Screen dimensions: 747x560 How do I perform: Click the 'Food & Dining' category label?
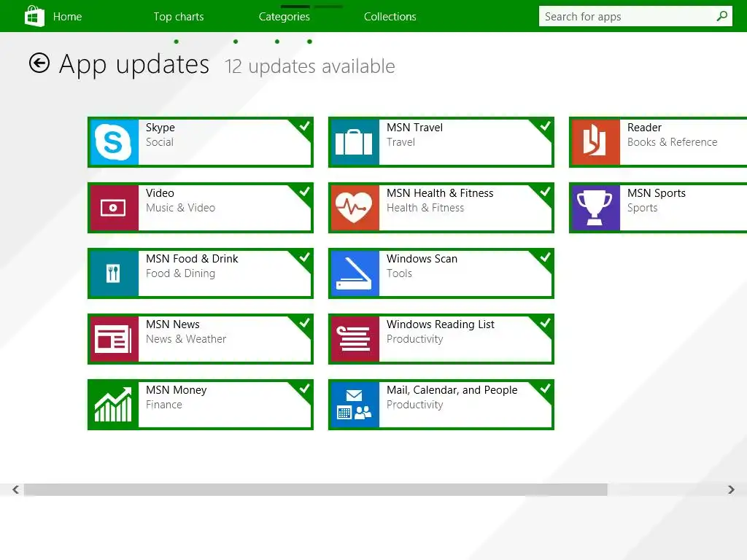(180, 273)
